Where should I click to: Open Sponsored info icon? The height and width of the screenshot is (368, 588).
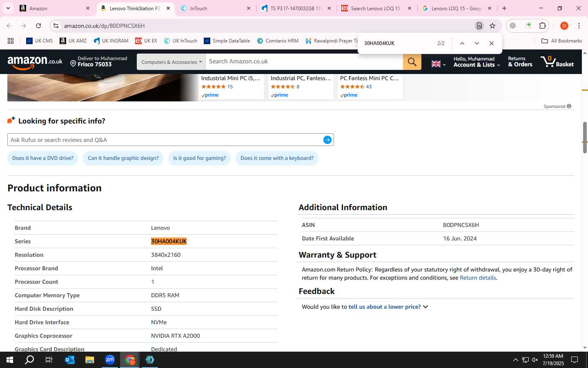[569, 106]
